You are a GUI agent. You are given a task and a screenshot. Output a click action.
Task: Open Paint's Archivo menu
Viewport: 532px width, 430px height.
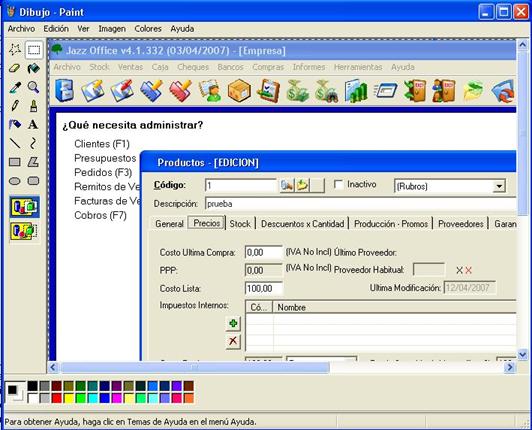(x=21, y=29)
